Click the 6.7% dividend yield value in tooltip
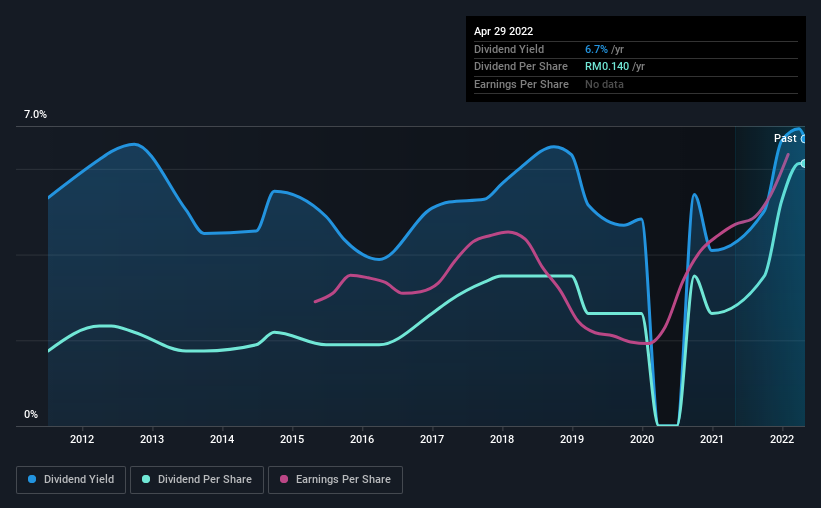821x508 pixels. coord(596,49)
